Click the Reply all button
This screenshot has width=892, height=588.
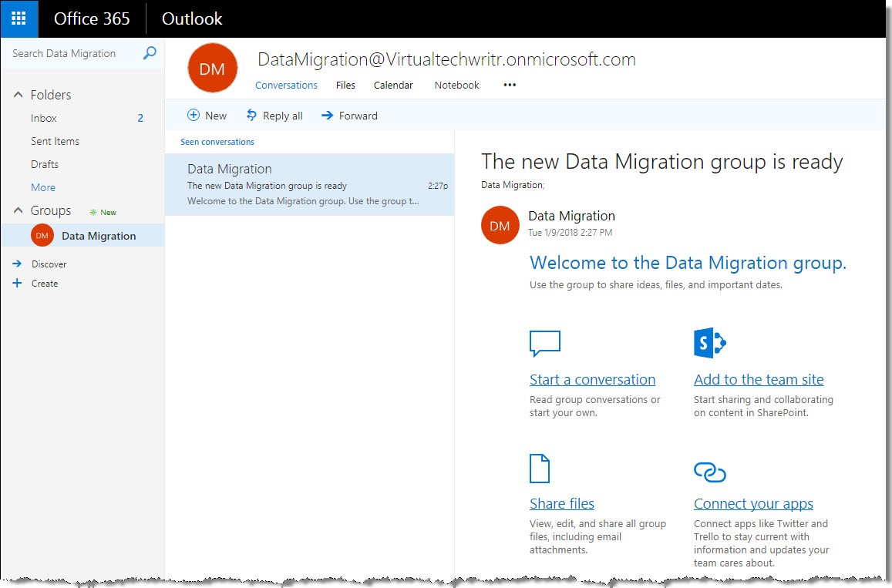click(x=274, y=116)
